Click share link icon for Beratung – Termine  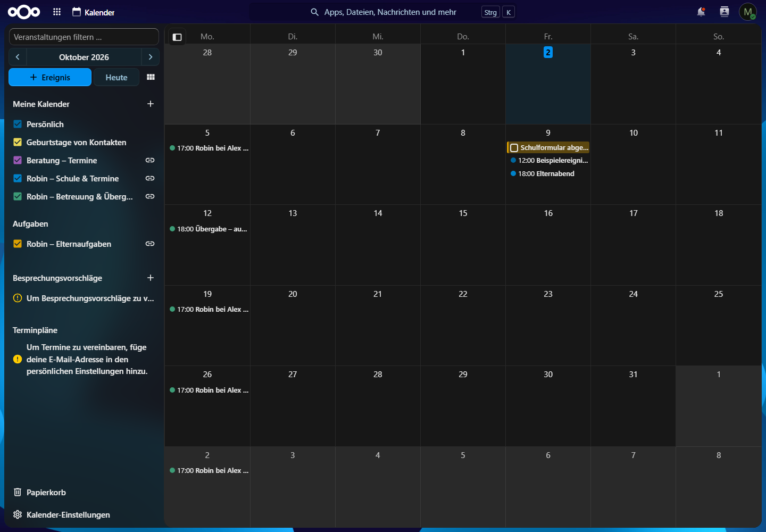(150, 160)
